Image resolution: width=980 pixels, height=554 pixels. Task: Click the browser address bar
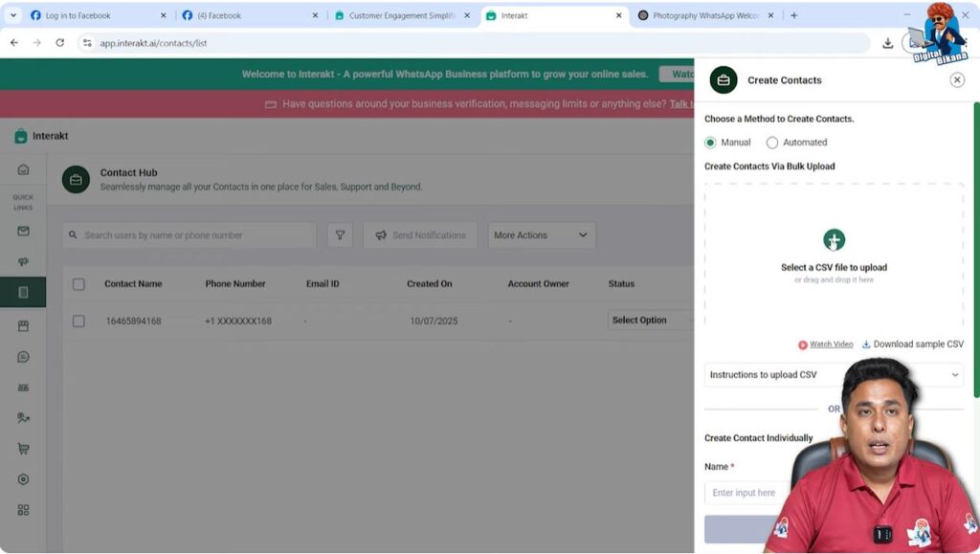[475, 42]
